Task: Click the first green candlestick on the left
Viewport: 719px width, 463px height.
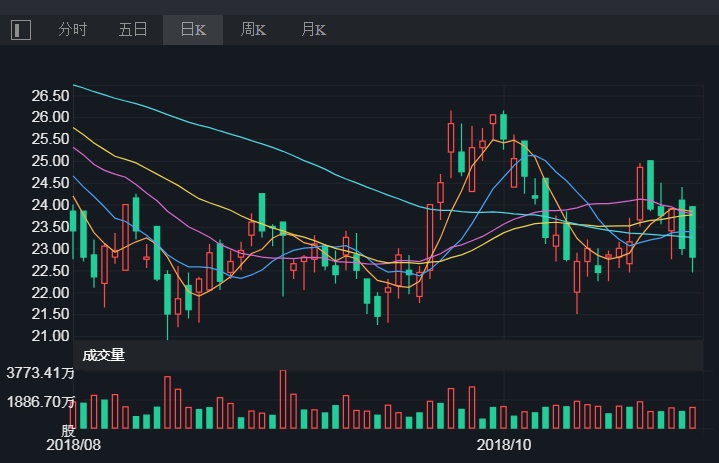Action: tap(73, 232)
